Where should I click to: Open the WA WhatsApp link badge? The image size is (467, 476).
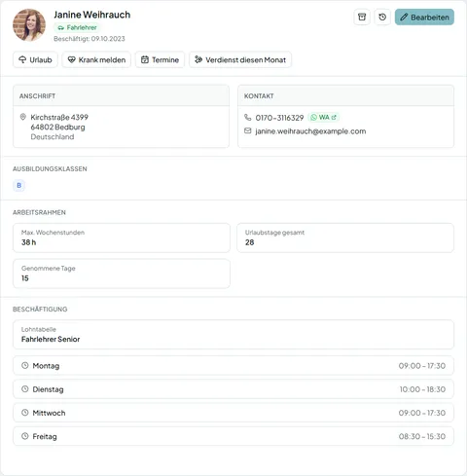click(323, 117)
